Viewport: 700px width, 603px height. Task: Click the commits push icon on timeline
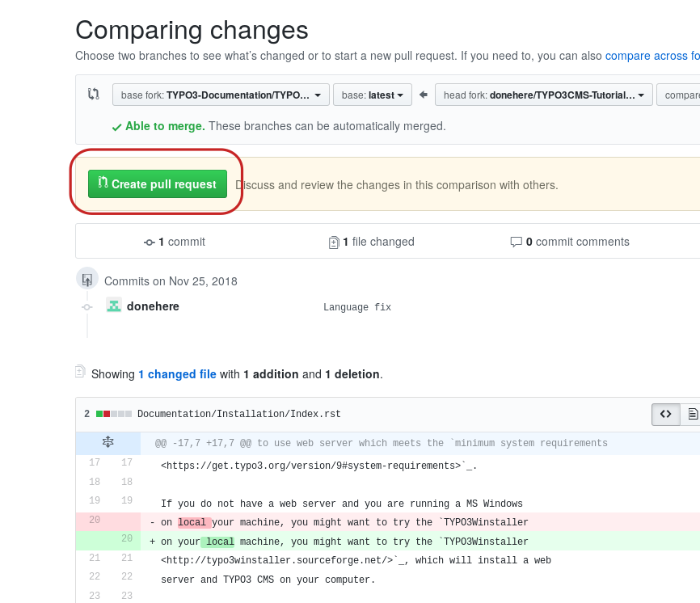point(86,280)
